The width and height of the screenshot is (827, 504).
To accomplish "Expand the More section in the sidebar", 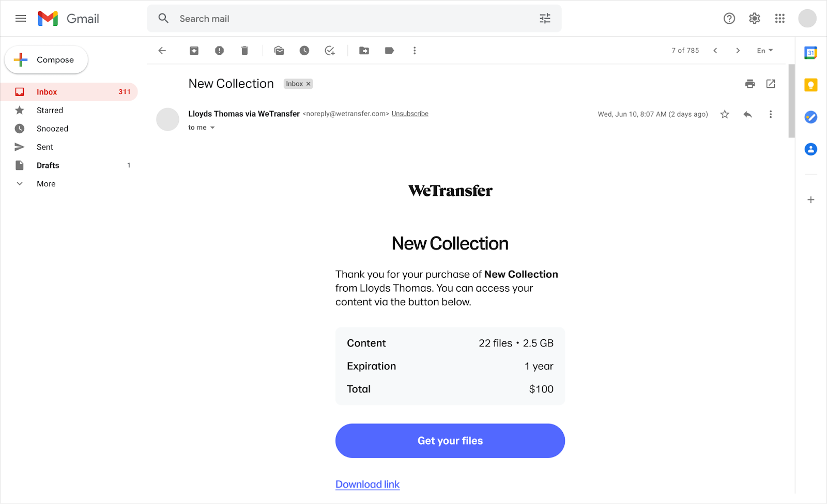I will 45,183.
